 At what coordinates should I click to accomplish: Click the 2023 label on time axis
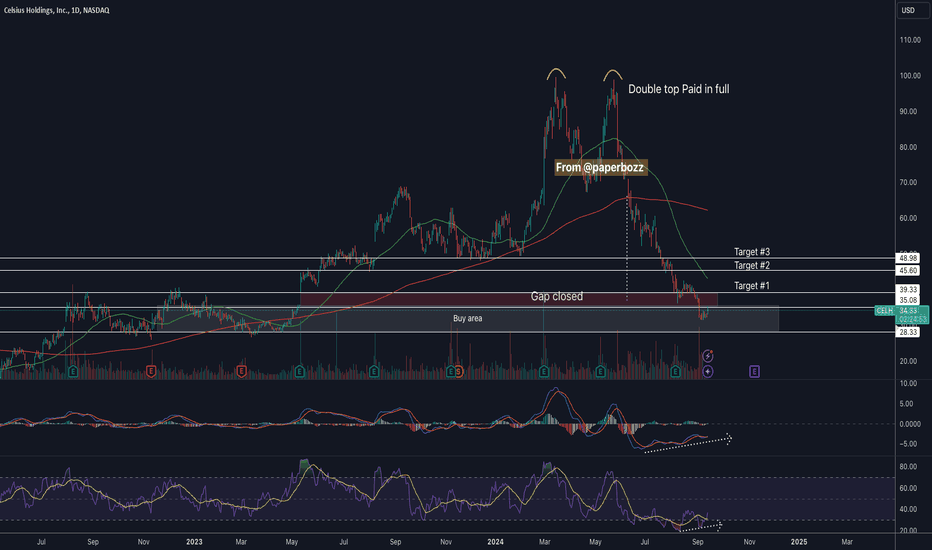click(194, 542)
